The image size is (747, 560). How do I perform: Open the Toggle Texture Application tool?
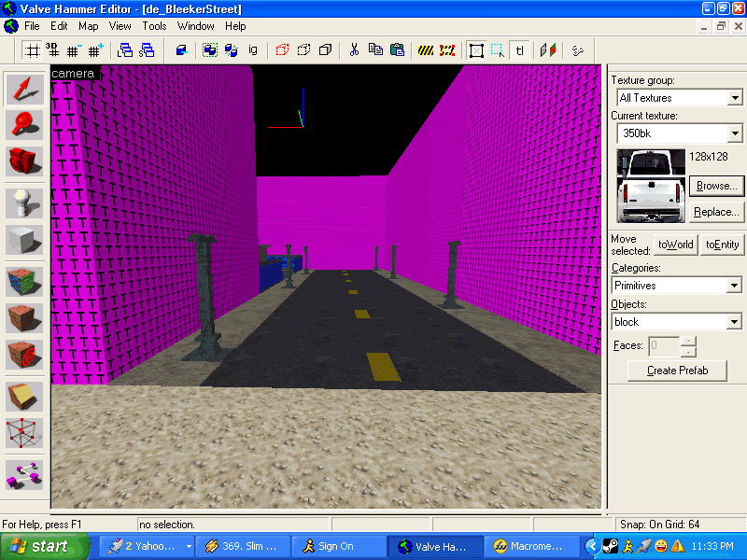24,281
